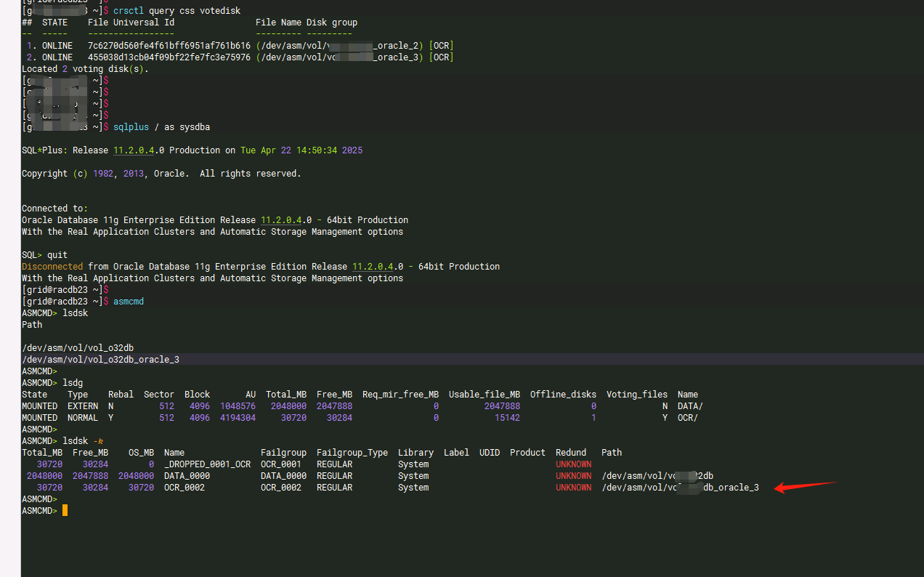
Task: Click the highlighted path line ending in oracle_3
Action: tap(100, 360)
